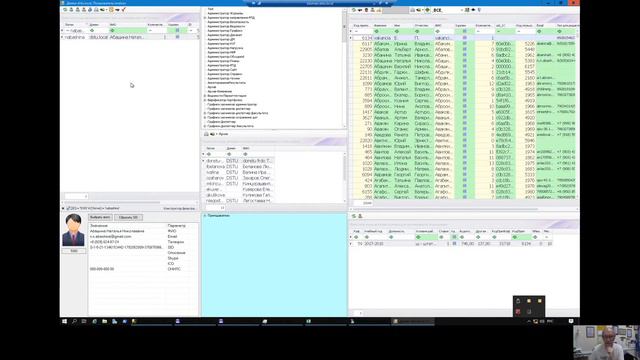Click printer icon in Архив panel toolbar

click(x=206, y=134)
